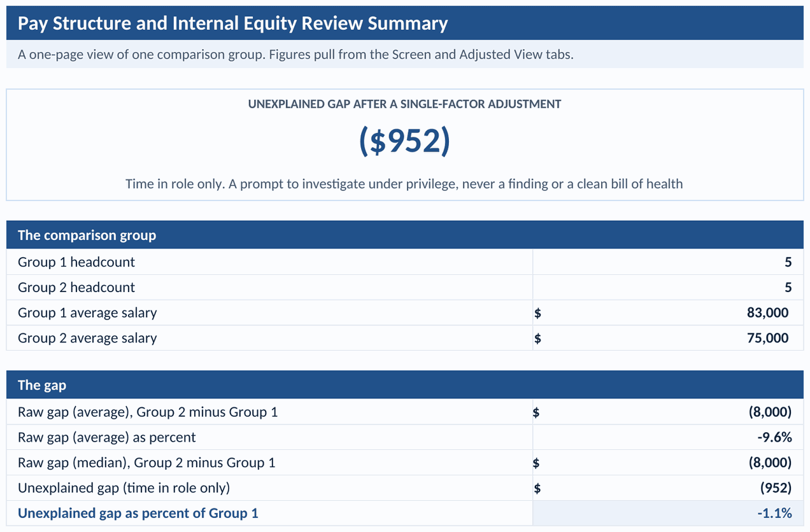Click the -1.1% highlighted value cell

click(x=668, y=514)
